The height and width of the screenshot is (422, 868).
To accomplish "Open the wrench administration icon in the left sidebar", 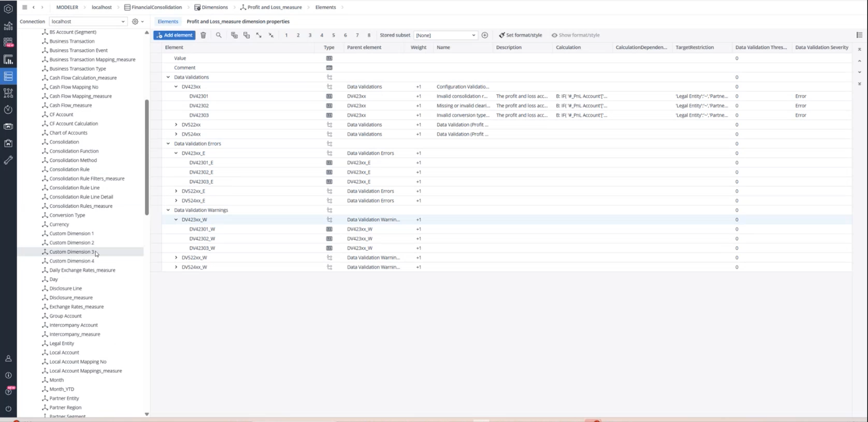I will pos(8,160).
